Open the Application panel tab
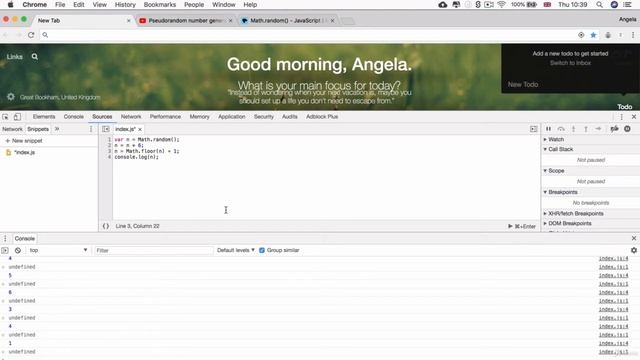 pos(231,117)
